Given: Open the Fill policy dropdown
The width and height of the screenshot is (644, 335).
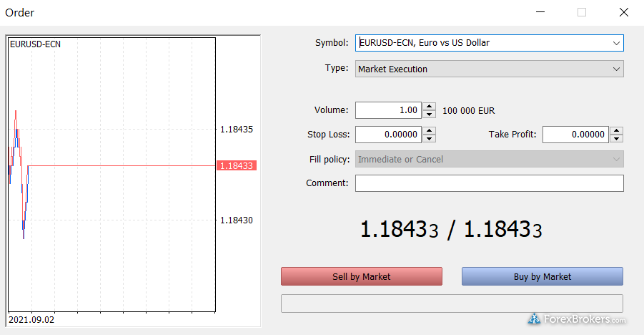Looking at the screenshot, I should [615, 160].
